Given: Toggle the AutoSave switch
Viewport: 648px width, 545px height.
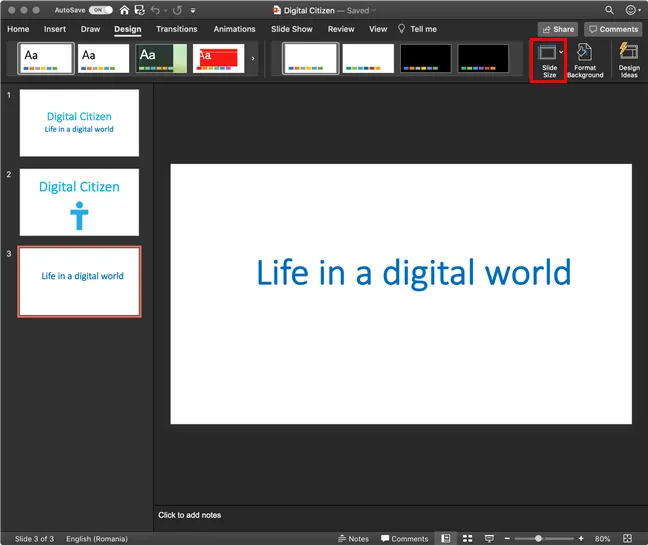Looking at the screenshot, I should tap(100, 10).
